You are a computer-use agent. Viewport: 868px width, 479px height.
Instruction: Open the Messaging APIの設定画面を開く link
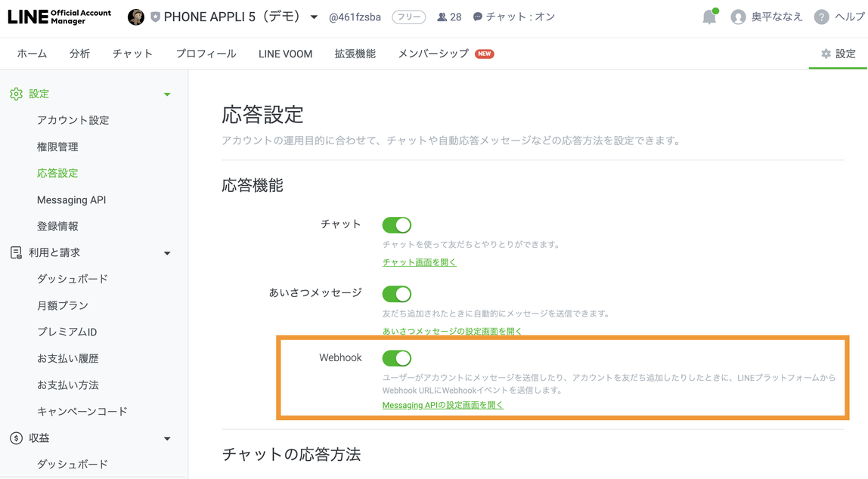coord(443,405)
